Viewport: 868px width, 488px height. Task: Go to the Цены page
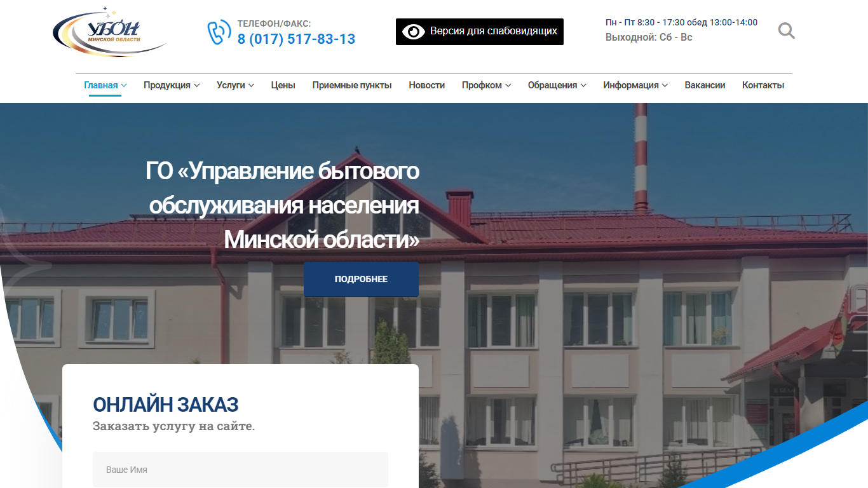283,85
